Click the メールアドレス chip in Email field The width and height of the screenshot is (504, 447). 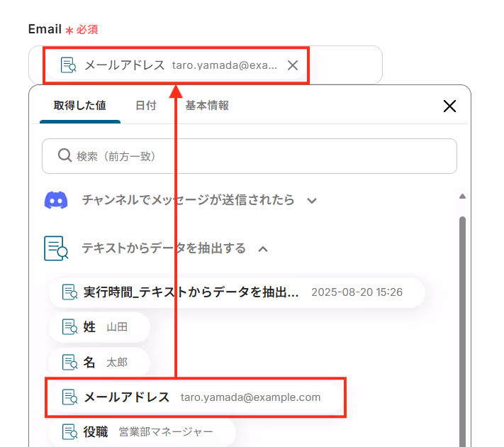[x=176, y=65]
